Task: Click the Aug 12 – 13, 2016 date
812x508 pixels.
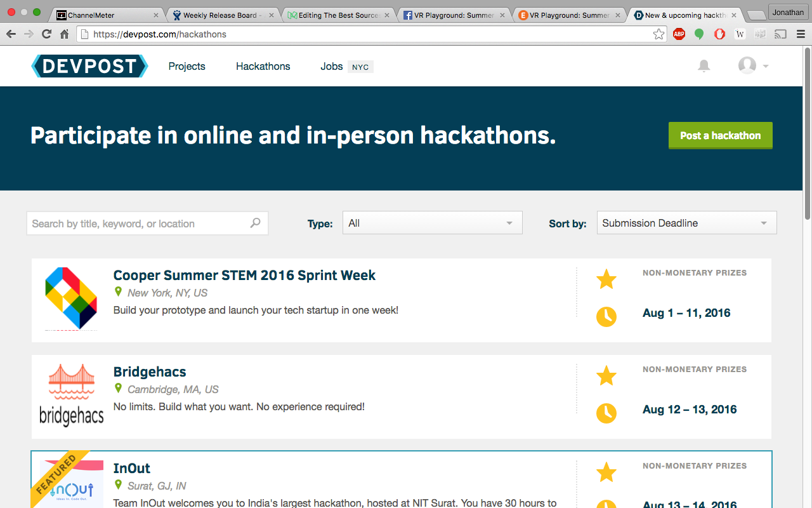Action: (x=690, y=410)
